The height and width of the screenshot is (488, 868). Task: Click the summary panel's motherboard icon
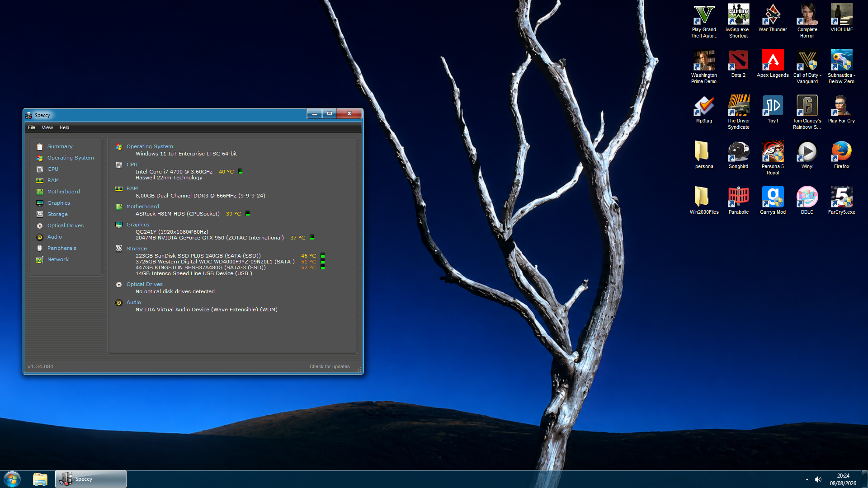tap(119, 207)
